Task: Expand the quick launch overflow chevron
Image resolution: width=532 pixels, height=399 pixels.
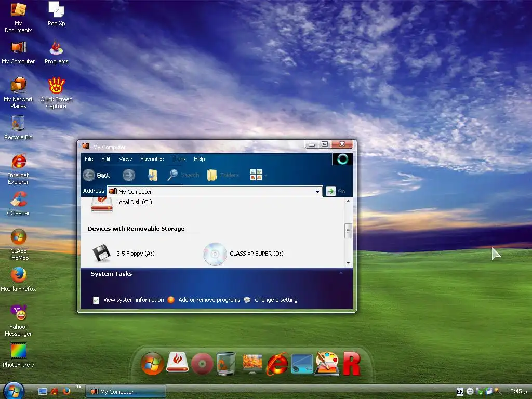Action: click(79, 387)
